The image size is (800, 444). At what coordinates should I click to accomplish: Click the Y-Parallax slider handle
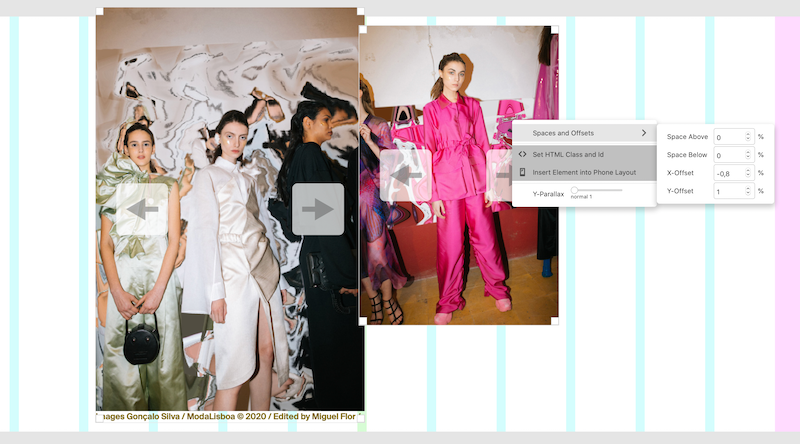click(575, 190)
